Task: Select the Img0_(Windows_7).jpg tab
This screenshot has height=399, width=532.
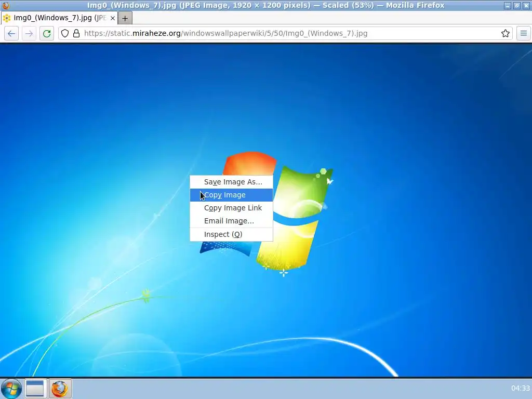Action: (x=59, y=18)
